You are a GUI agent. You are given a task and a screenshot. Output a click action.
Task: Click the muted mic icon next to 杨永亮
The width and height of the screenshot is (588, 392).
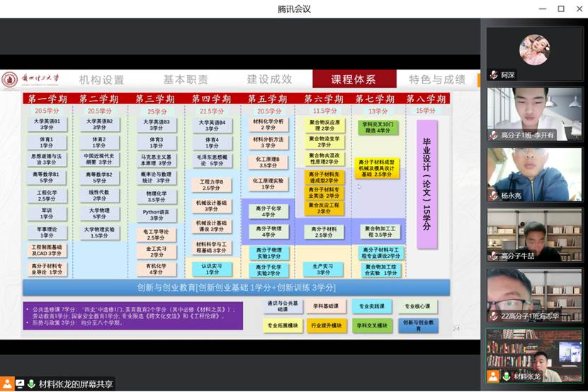(494, 195)
